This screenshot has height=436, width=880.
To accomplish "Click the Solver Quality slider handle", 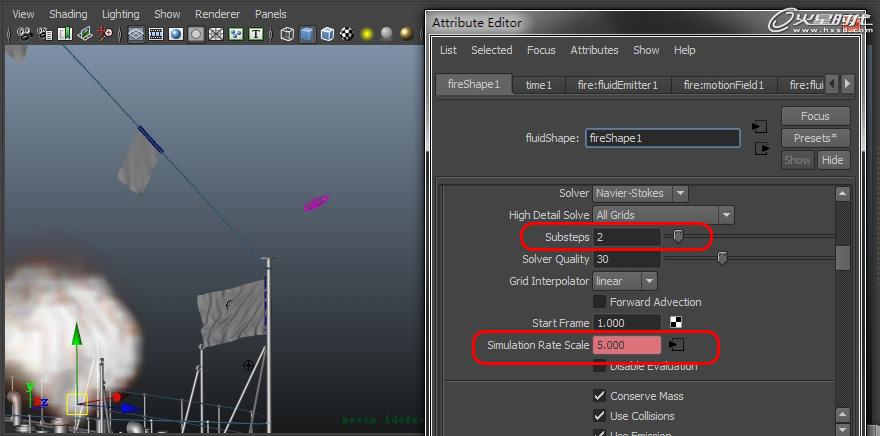I will pyautogui.click(x=722, y=258).
